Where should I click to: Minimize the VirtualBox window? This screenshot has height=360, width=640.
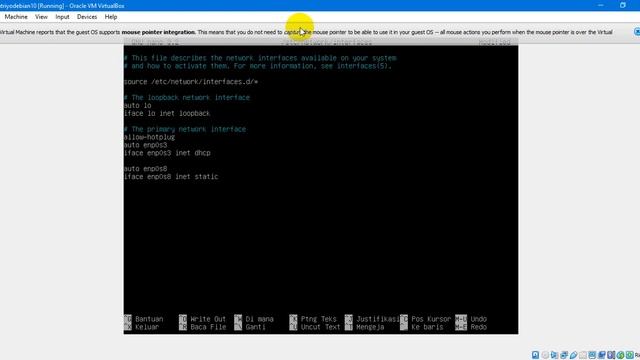pyautogui.click(x=600, y=5)
